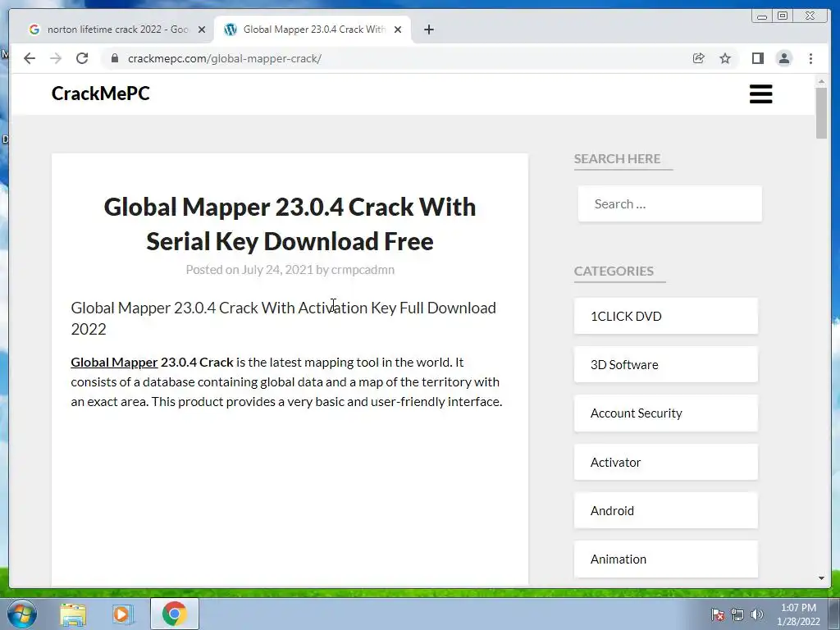840x630 pixels.
Task: Go back to the previous page
Action: pyautogui.click(x=30, y=58)
